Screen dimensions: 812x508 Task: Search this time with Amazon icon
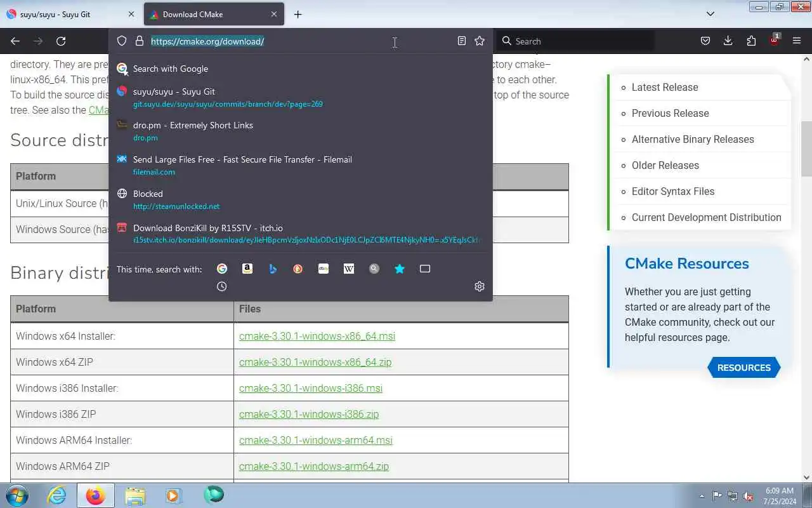(x=247, y=269)
